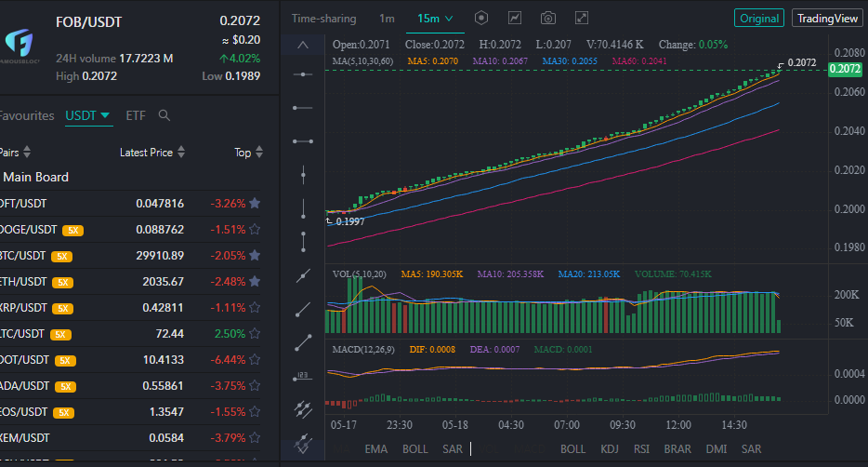Click the 5X badge on ETH/USDT
This screenshot has height=467, width=868.
pos(63,283)
